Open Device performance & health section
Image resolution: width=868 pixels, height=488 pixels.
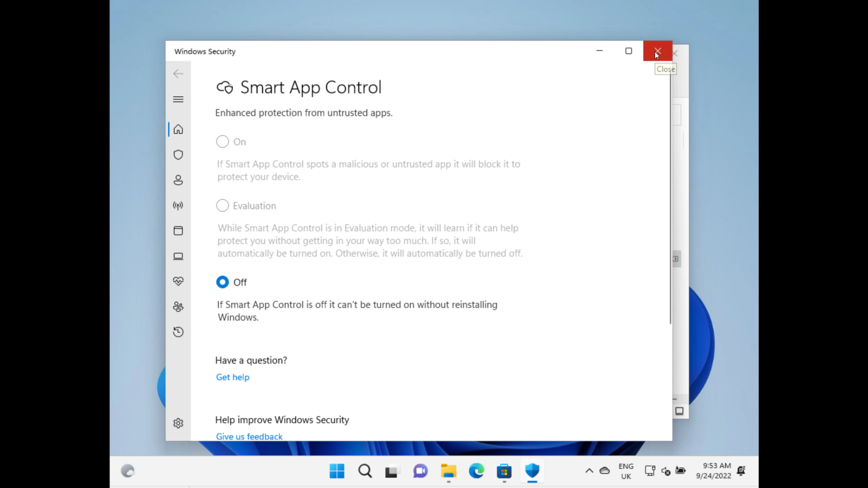click(x=178, y=281)
